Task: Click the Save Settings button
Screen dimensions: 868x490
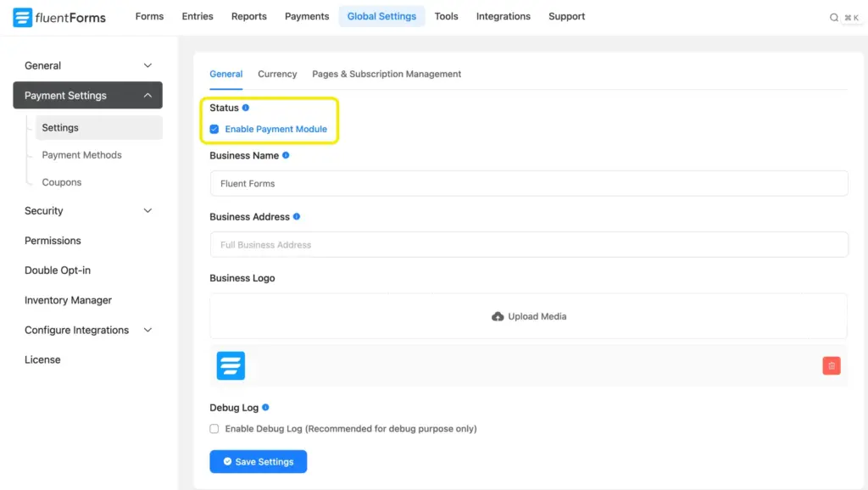Action: coord(258,461)
